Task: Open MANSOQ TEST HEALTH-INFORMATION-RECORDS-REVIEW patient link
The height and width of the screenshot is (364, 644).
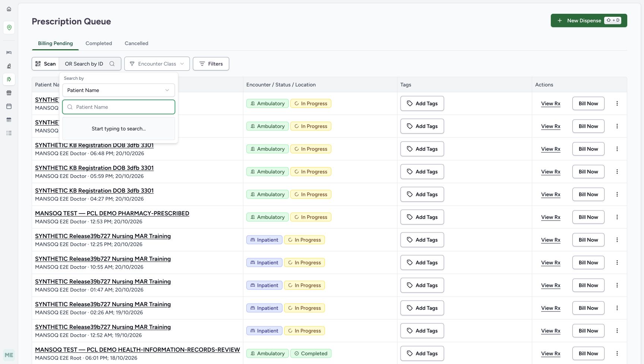Action: click(138, 350)
